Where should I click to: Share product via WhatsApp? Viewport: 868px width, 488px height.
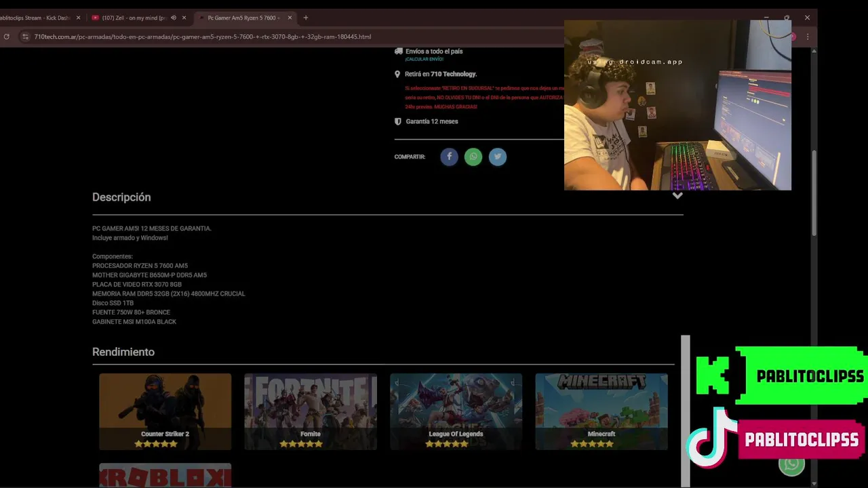[473, 157]
